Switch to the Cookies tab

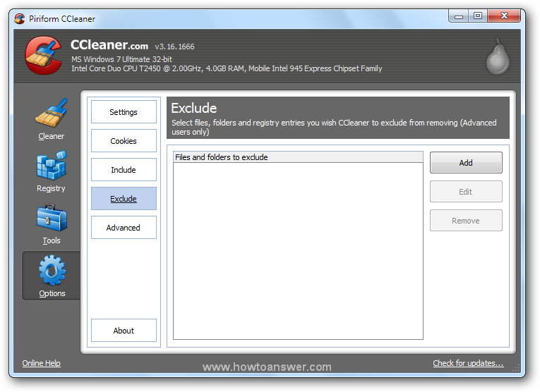point(124,140)
